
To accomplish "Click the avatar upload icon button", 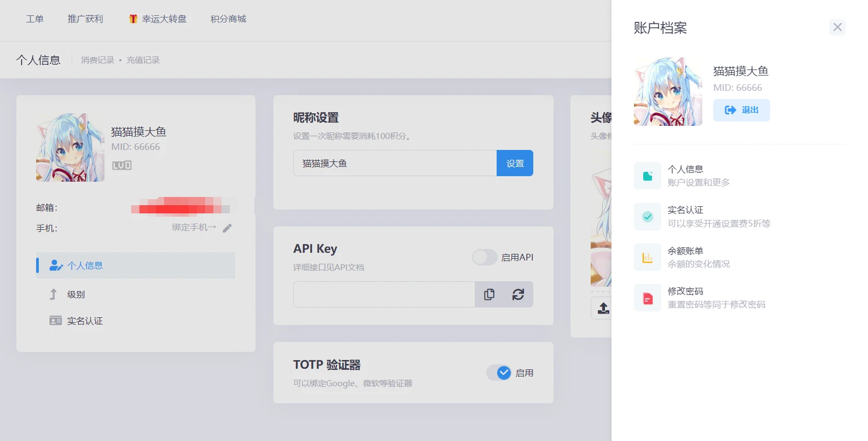I will pos(603,308).
